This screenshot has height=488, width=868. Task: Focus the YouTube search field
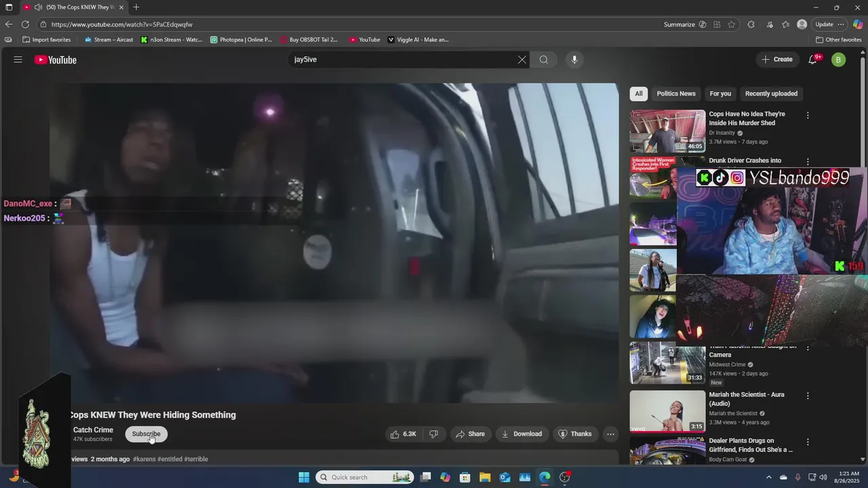pyautogui.click(x=401, y=60)
